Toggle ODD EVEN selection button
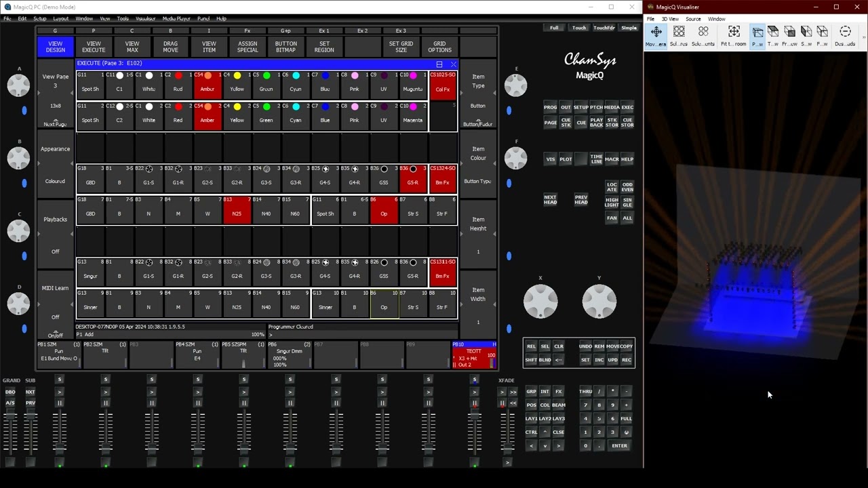This screenshot has width=868, height=488. pyautogui.click(x=627, y=186)
